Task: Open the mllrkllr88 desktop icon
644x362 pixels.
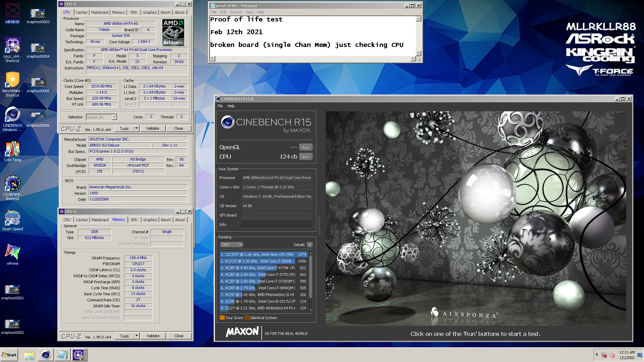Action: pyautogui.click(x=12, y=13)
